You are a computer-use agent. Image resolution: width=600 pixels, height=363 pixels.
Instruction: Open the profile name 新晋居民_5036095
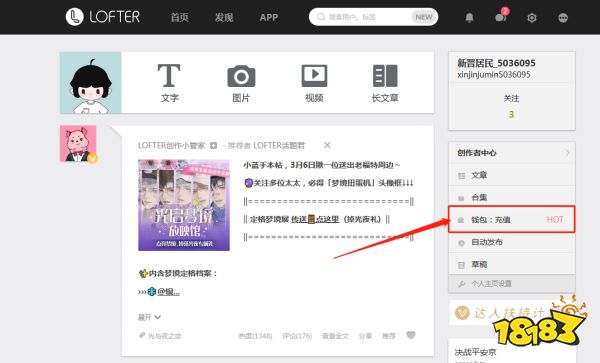coord(496,63)
